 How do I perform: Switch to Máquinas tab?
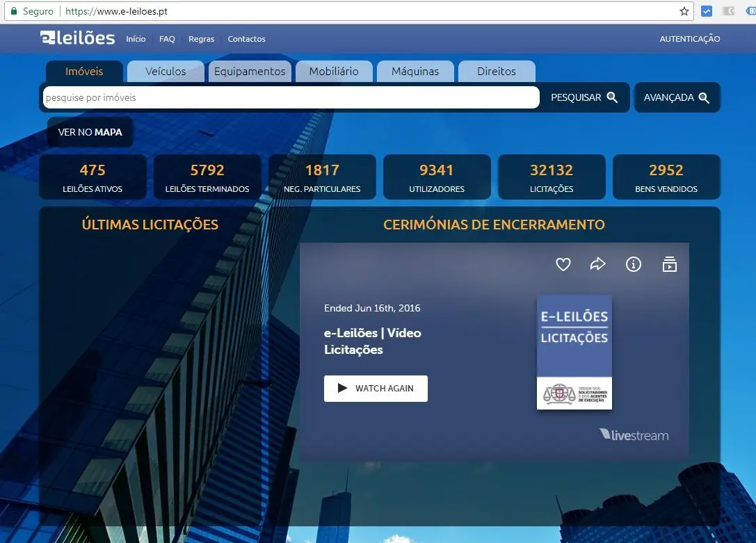[x=415, y=72]
